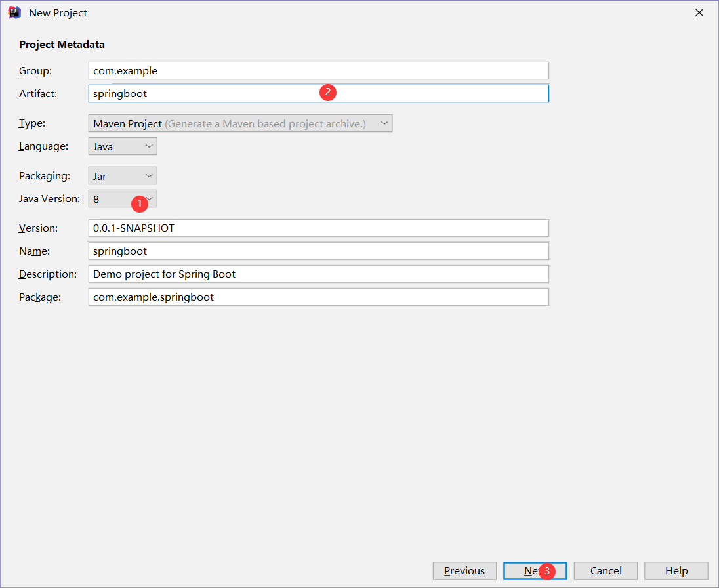Click the Artifact input field
Viewport: 719px width, 588px height.
coord(319,94)
